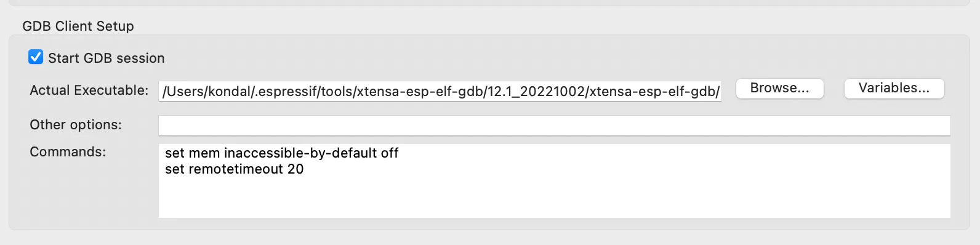Click the word inaccessible-by-default in commands
The width and height of the screenshot is (980, 245).
click(x=300, y=153)
